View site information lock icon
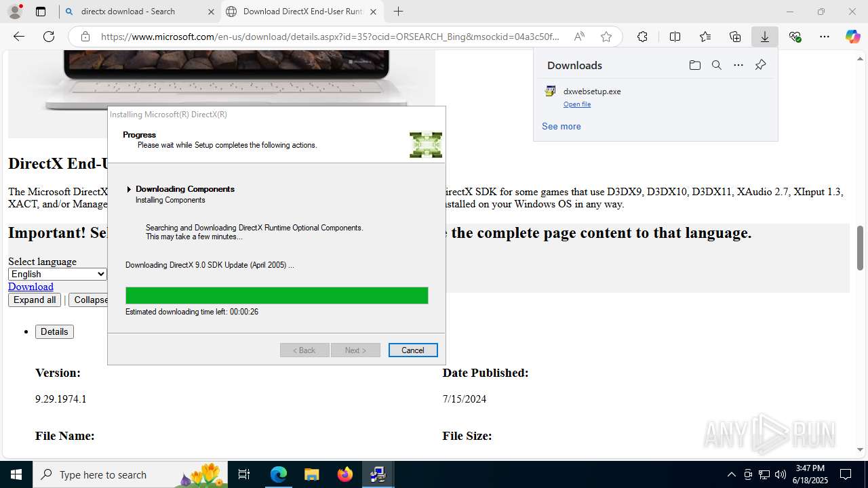868x488 pixels. point(85,37)
